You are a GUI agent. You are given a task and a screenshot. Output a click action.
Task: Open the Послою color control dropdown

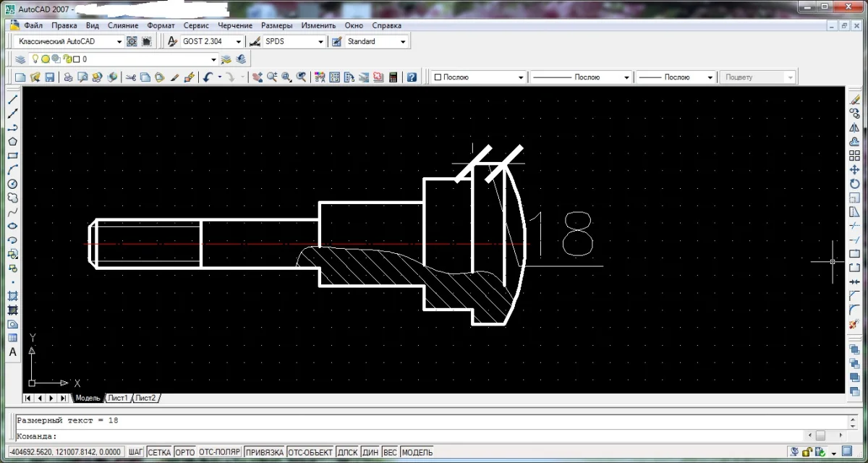pyautogui.click(x=520, y=77)
